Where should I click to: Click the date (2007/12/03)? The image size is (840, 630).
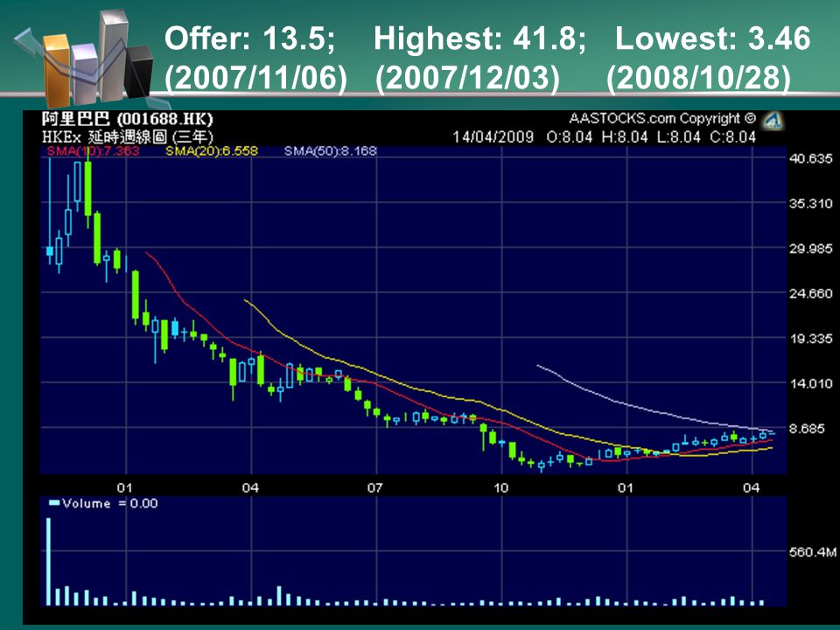point(467,78)
